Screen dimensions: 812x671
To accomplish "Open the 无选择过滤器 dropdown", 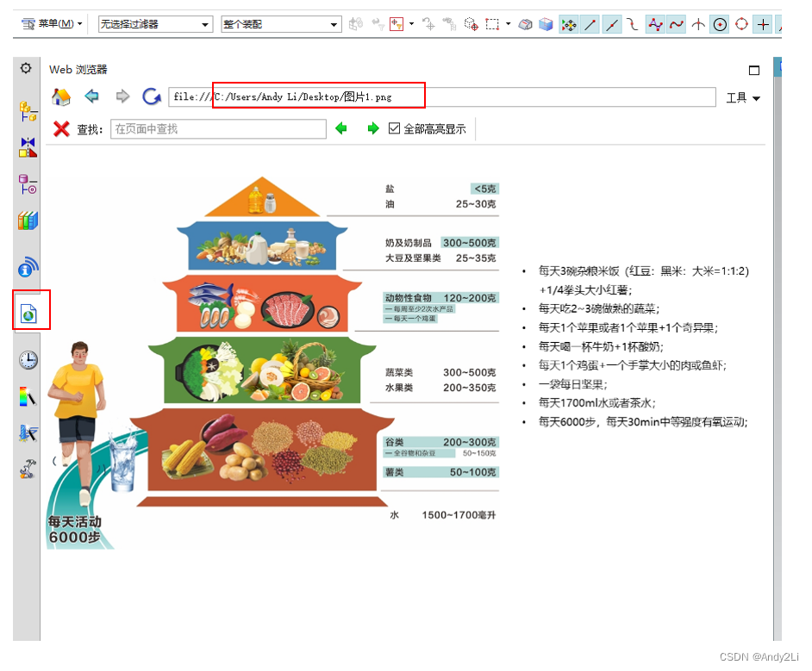I will (207, 24).
